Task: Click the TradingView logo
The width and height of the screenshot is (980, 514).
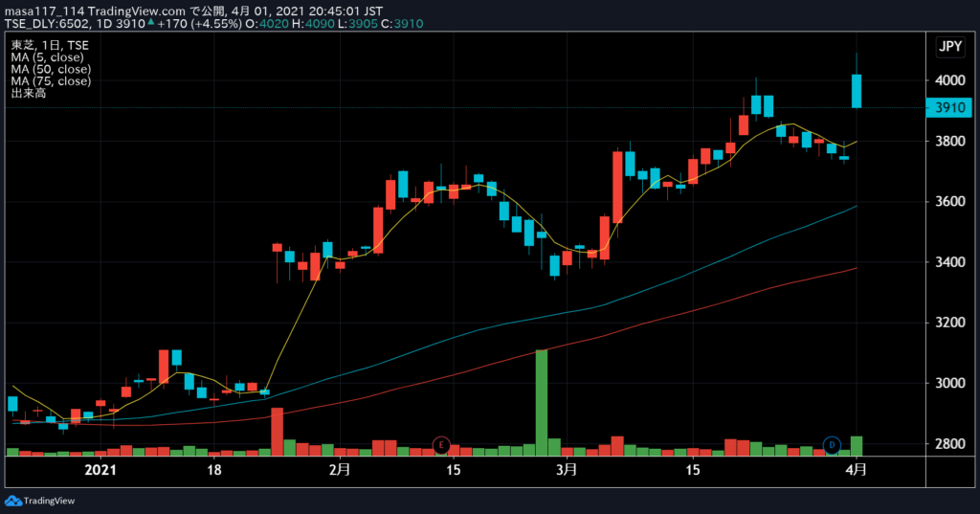Action: [40, 501]
